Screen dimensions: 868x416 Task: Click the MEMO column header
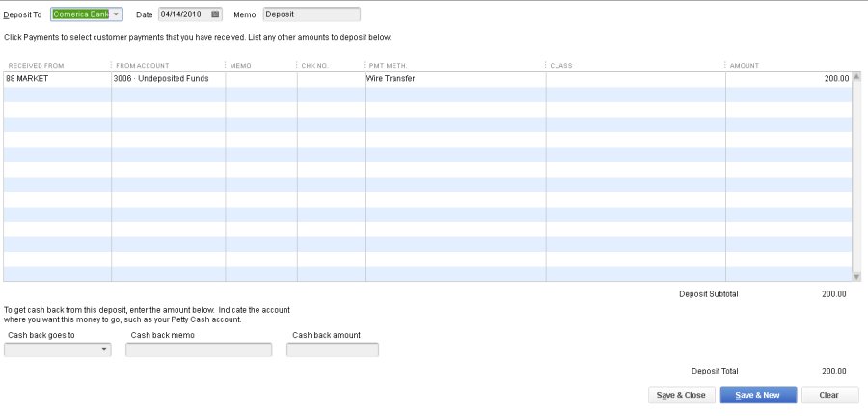[241, 66]
